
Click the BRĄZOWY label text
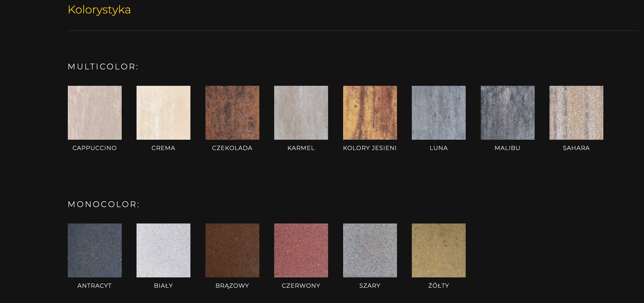point(232,286)
